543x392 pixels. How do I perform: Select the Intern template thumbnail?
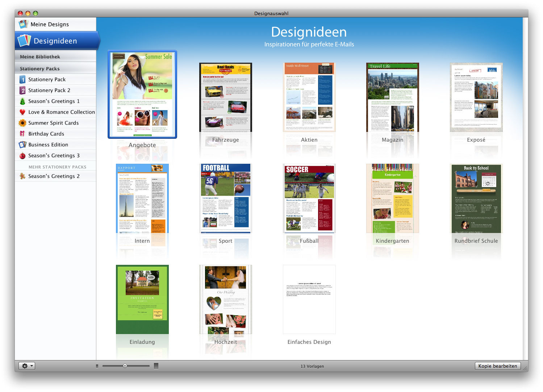tap(142, 199)
